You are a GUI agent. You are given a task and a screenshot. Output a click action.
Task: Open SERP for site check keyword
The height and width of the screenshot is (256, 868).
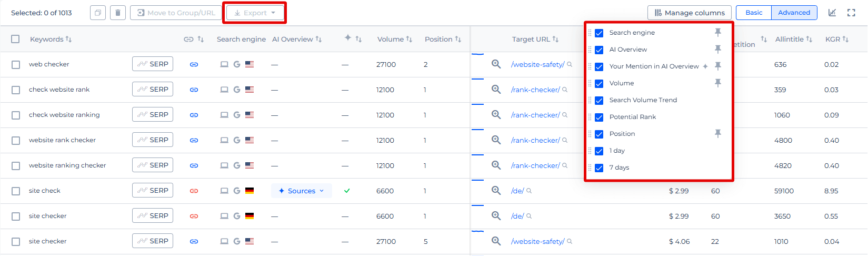tap(153, 191)
